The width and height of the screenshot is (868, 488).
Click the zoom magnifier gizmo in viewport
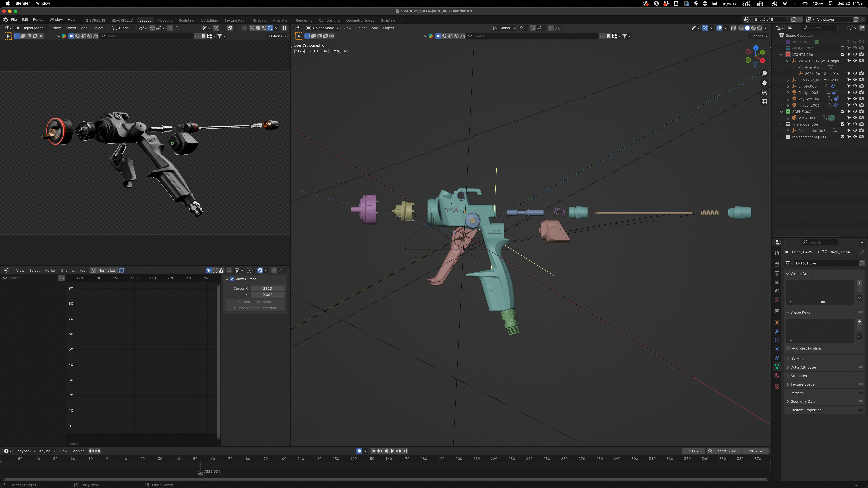[x=764, y=73]
